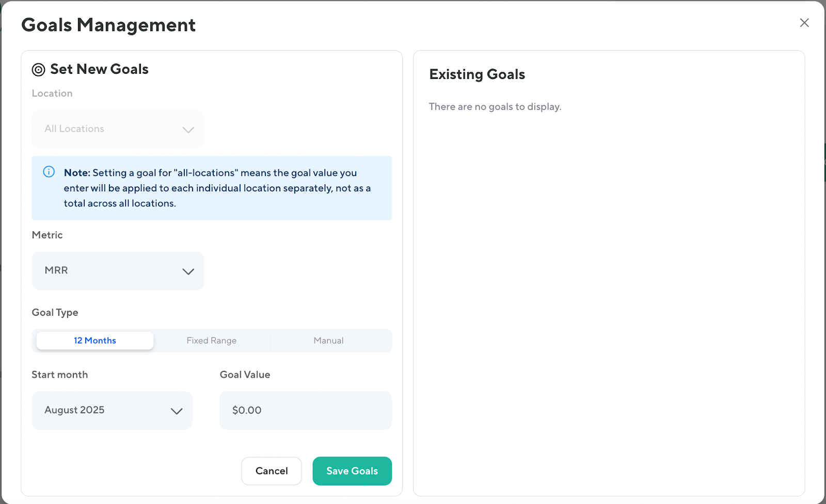Click the all-locations note text
Image resolution: width=826 pixels, height=504 pixels.
click(x=217, y=188)
